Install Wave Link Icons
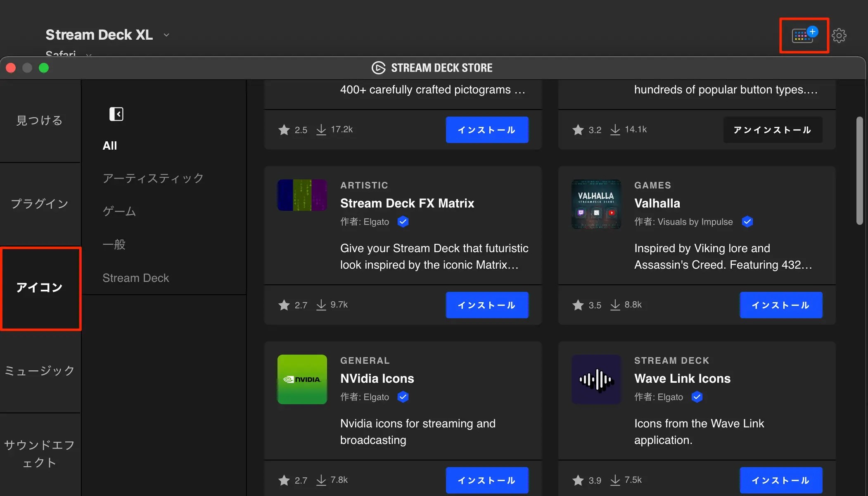The height and width of the screenshot is (496, 868). (781, 480)
